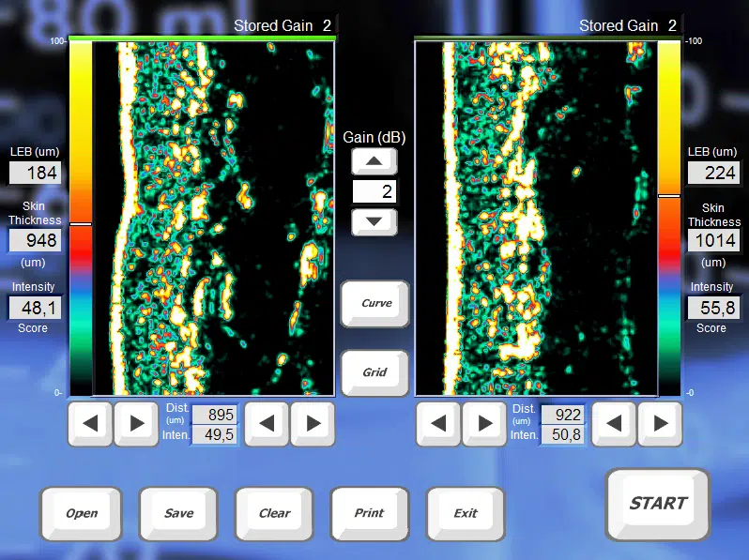Viewport: 749px width, 560px height.
Task: Click the right scan's first left-arrow button
Action: [x=438, y=424]
